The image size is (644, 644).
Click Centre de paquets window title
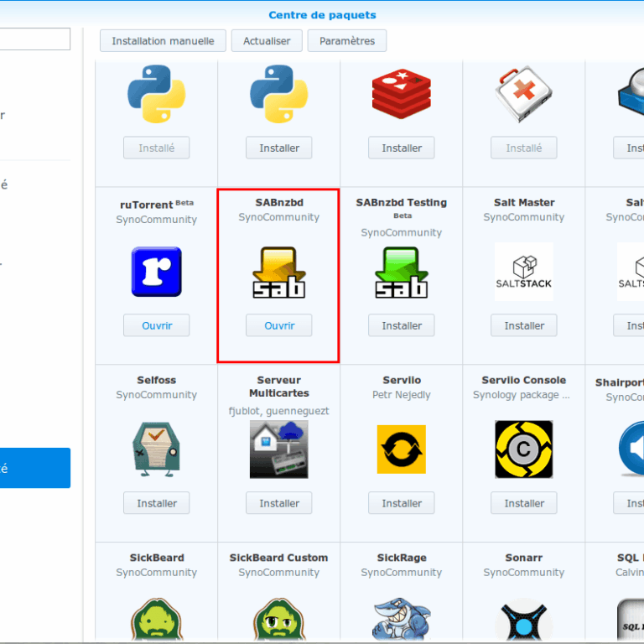pos(322,15)
